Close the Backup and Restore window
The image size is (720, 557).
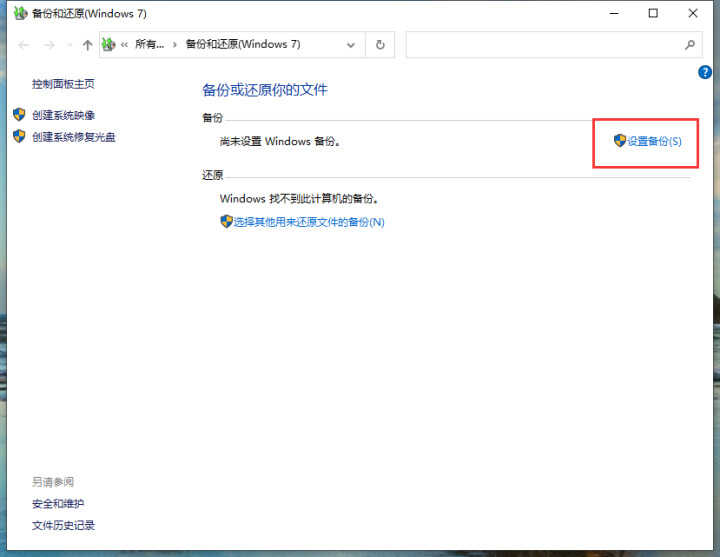pyautogui.click(x=693, y=13)
